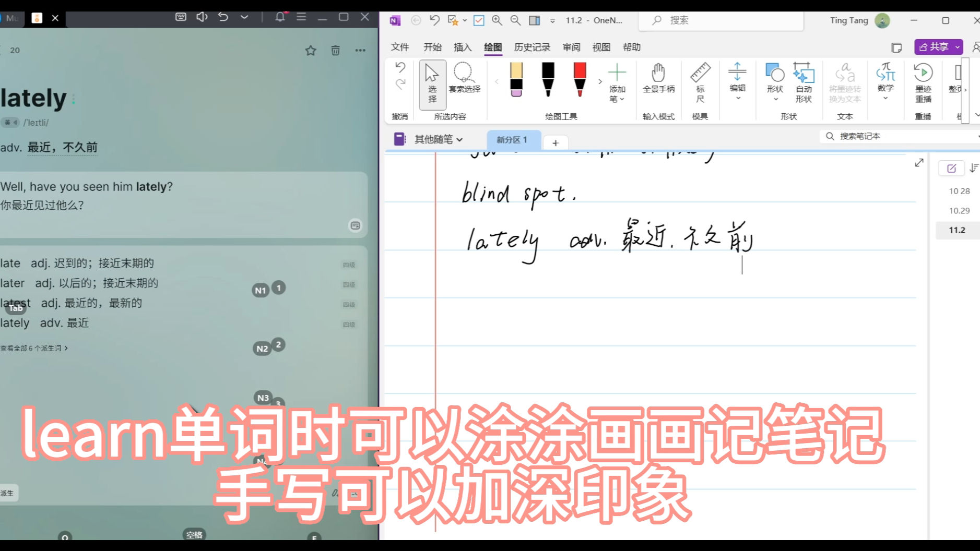The width and height of the screenshot is (980, 551).
Task: Open the File menu
Action: point(400,47)
